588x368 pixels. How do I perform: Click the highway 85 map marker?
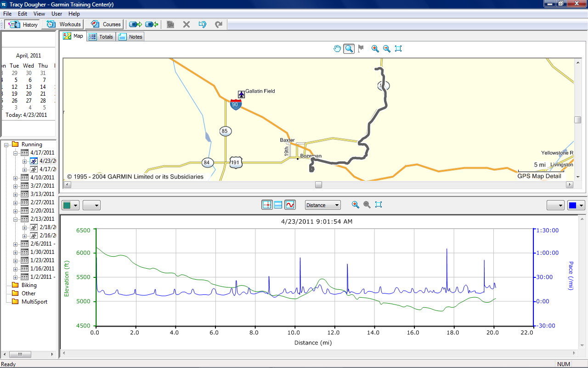tap(225, 131)
